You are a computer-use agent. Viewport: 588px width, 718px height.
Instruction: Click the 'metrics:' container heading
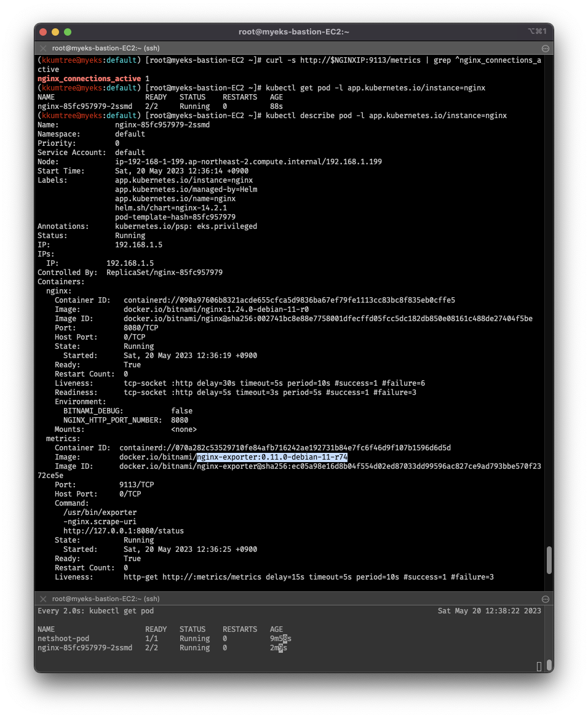pyautogui.click(x=63, y=439)
